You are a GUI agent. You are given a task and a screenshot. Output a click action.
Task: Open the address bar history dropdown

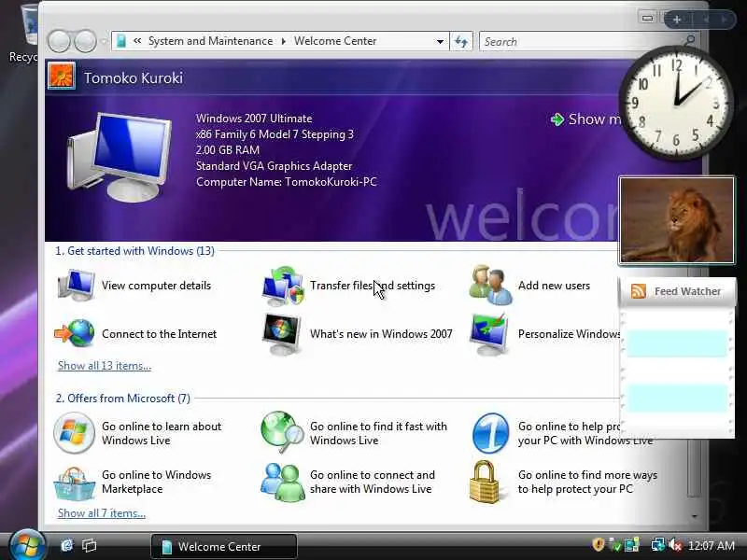(x=440, y=41)
